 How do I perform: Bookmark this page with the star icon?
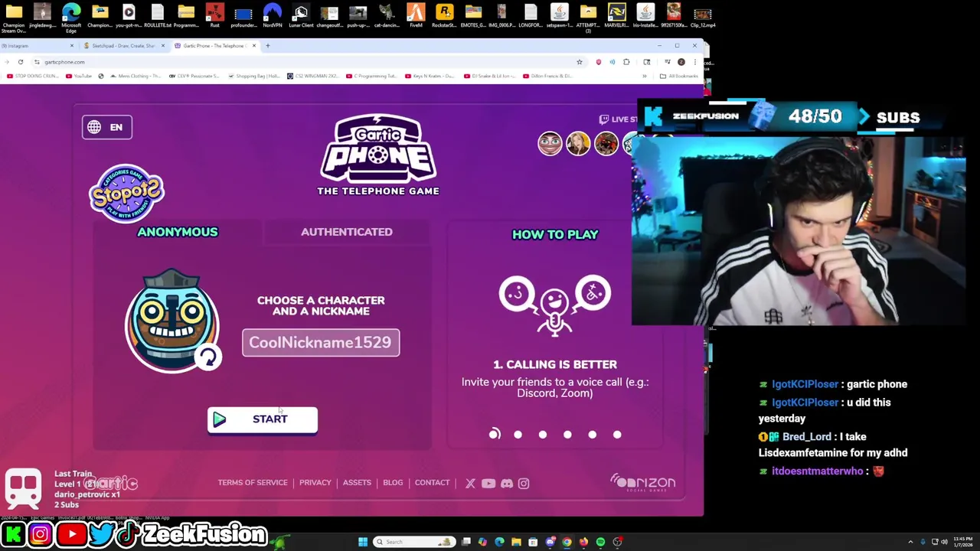(580, 62)
